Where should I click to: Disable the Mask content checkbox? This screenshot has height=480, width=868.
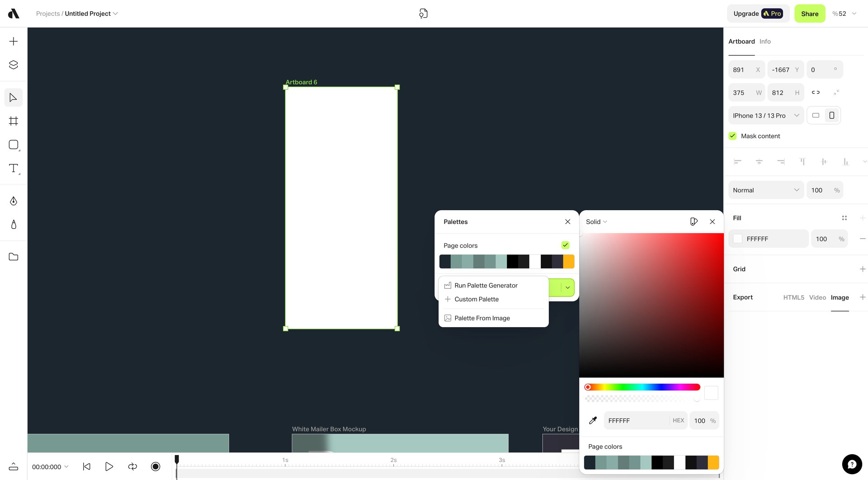[732, 136]
